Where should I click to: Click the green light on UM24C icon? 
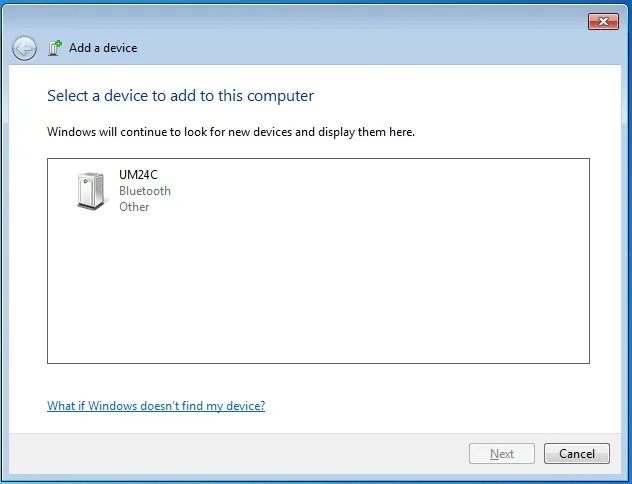tap(85, 181)
